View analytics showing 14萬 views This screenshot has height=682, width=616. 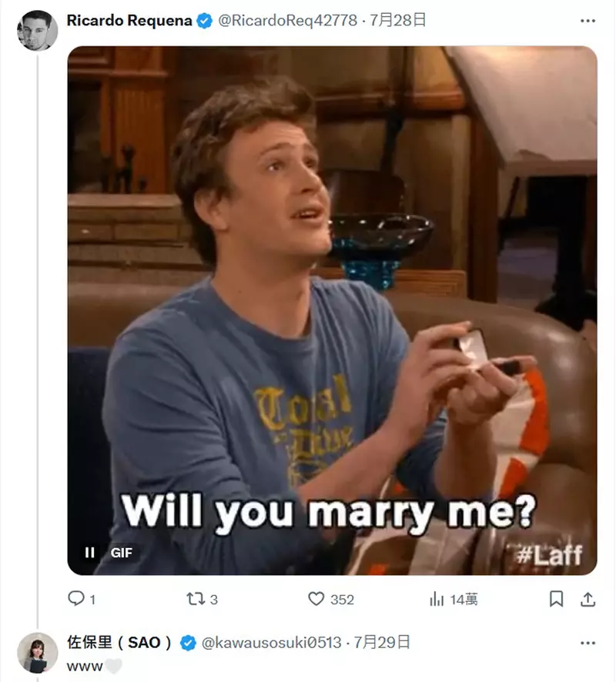pos(454,599)
